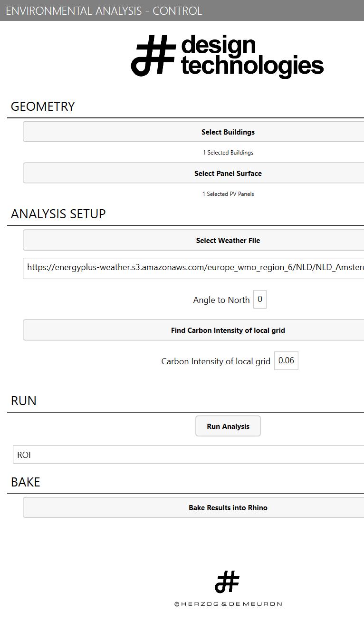Viewport: 364px width, 622px height.
Task: Click the '1 Selected PV Panels' status text
Action: pos(228,194)
